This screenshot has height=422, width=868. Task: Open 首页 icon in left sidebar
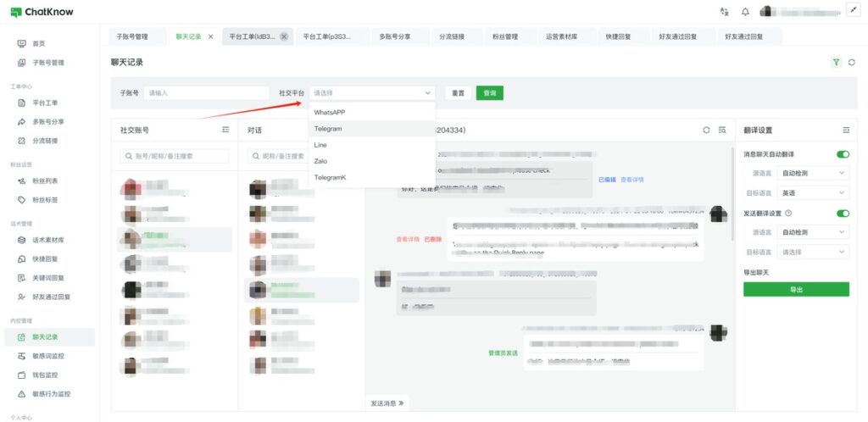coord(21,44)
